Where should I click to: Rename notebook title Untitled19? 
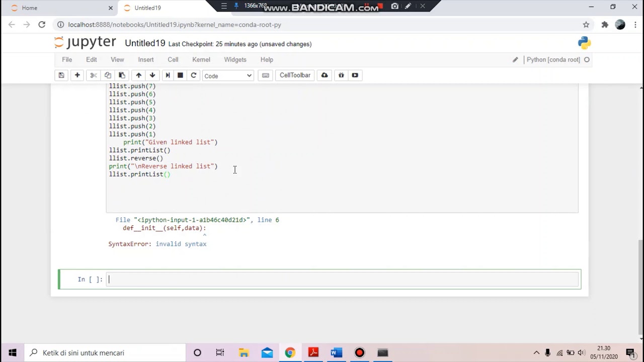click(145, 43)
